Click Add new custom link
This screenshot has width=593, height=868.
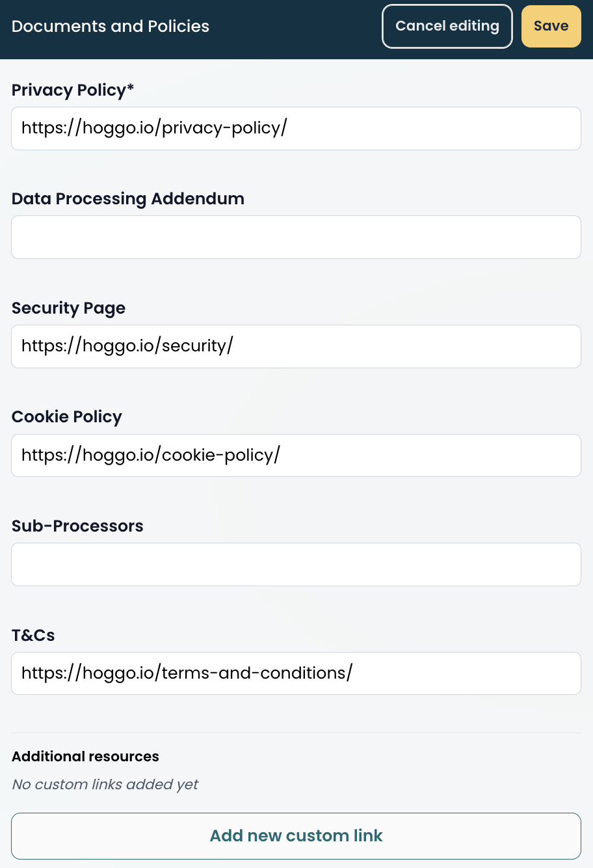296,835
